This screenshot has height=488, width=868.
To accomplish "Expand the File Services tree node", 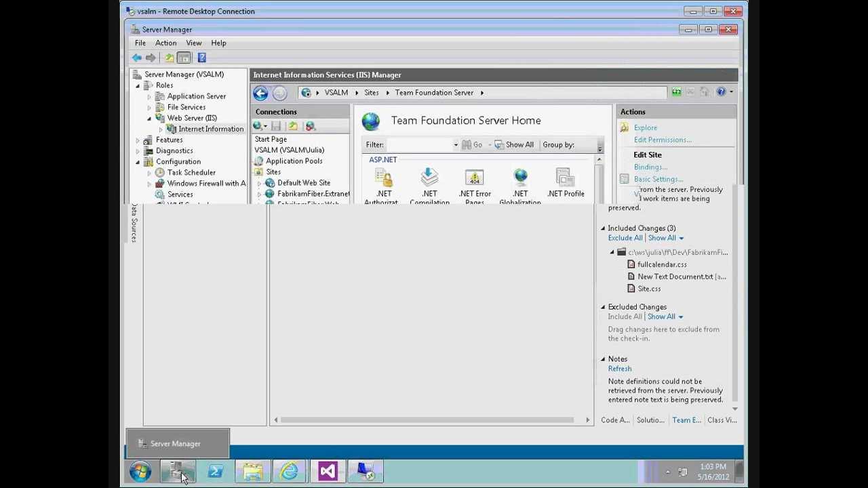I will click(x=149, y=107).
